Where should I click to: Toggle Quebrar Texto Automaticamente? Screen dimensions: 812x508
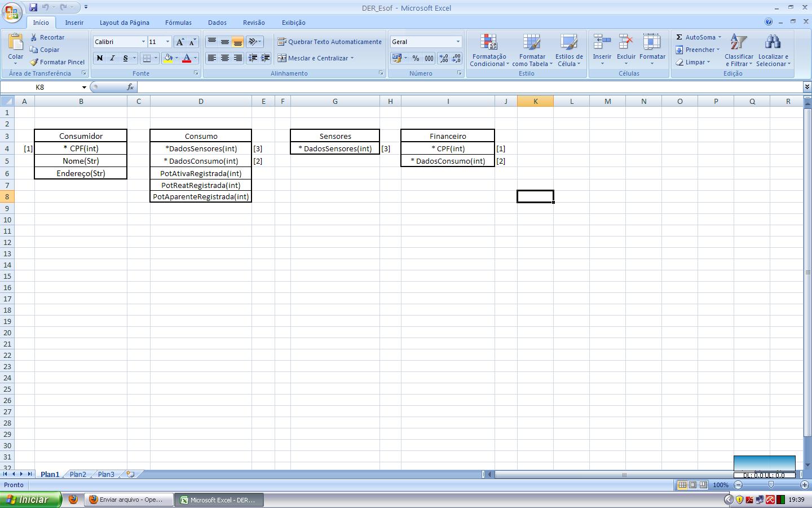329,42
